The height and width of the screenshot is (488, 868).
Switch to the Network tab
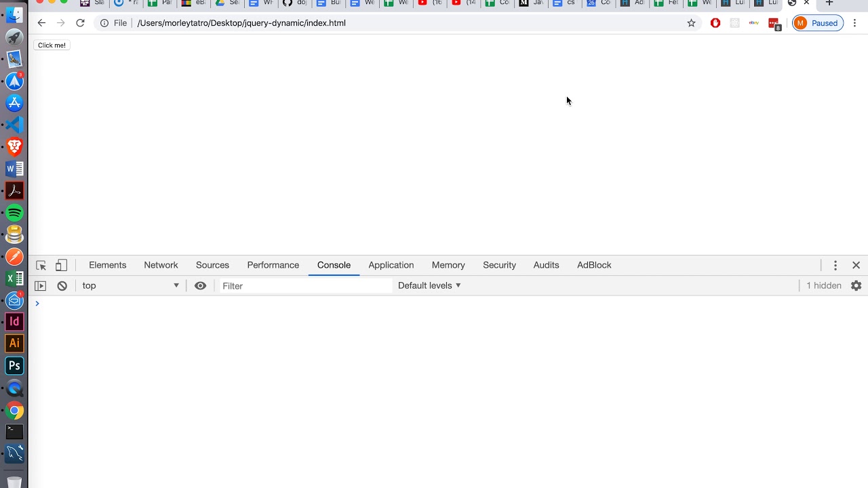pyautogui.click(x=161, y=265)
